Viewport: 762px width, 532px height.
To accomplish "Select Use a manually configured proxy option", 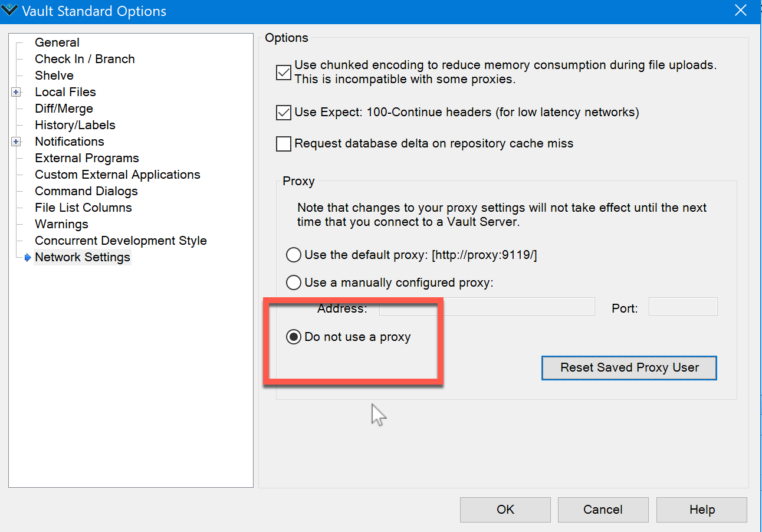I will (x=293, y=283).
